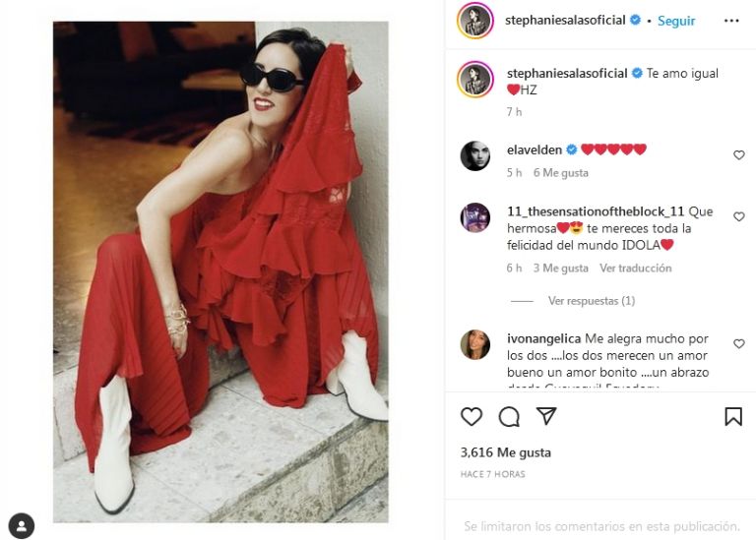Save post with the bookmark icon
This screenshot has height=540, width=756.
pos(732,416)
